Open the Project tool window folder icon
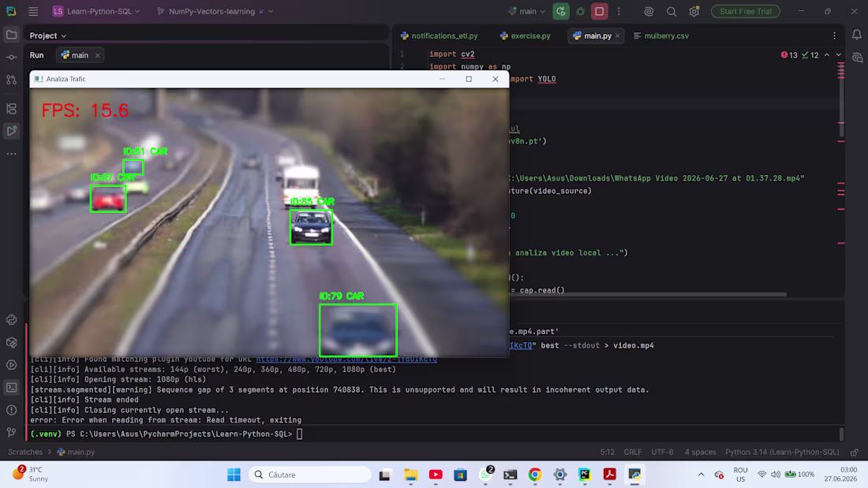The width and height of the screenshot is (868, 488). click(11, 35)
